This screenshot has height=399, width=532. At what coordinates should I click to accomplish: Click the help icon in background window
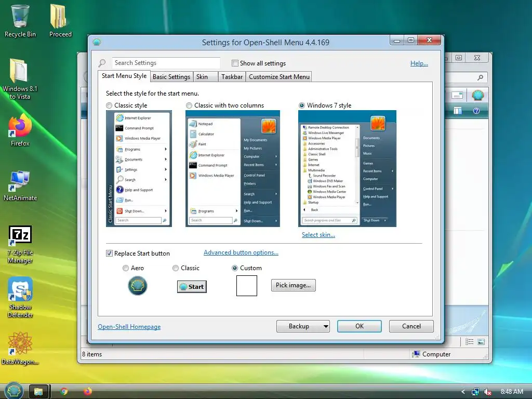pyautogui.click(x=476, y=111)
